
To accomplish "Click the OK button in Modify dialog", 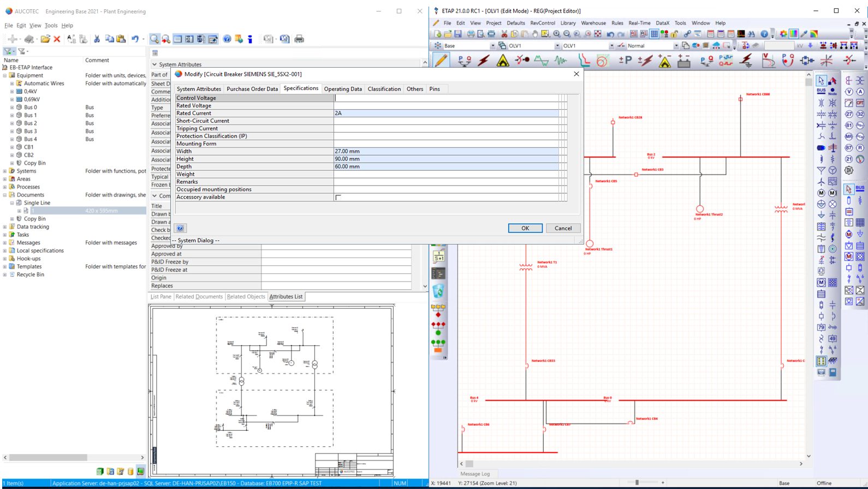I will [525, 228].
